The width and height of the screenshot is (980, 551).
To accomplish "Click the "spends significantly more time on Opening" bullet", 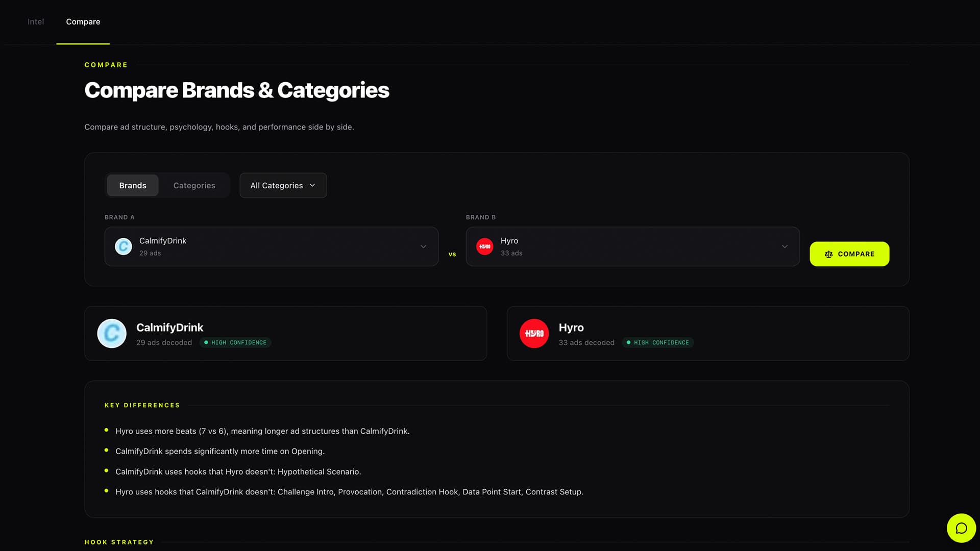I will click(220, 452).
